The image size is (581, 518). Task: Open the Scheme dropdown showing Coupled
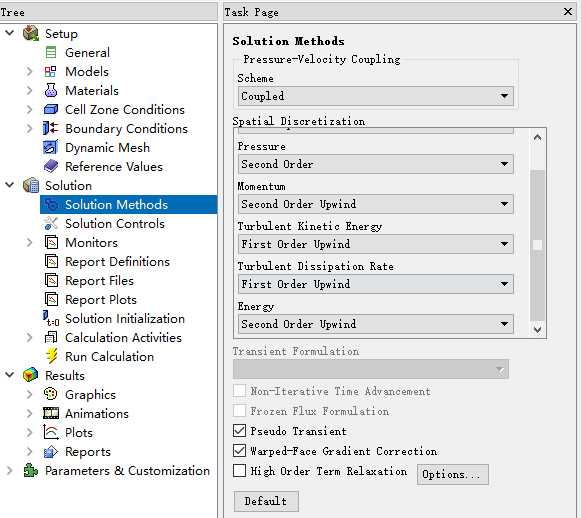375,96
